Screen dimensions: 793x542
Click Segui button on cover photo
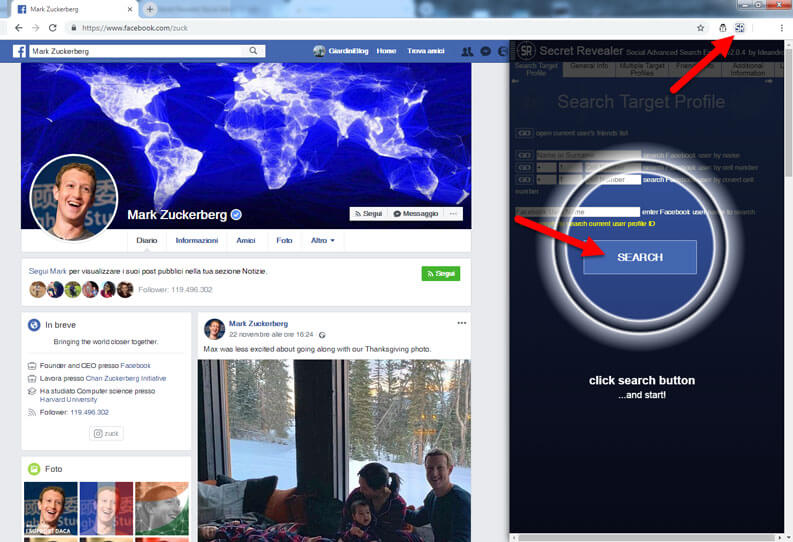click(x=368, y=214)
